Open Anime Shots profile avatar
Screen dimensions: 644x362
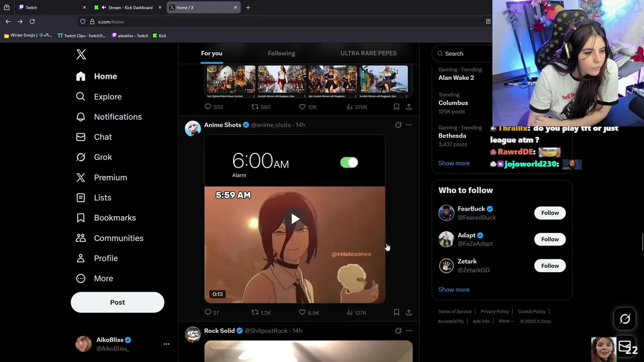tap(193, 129)
